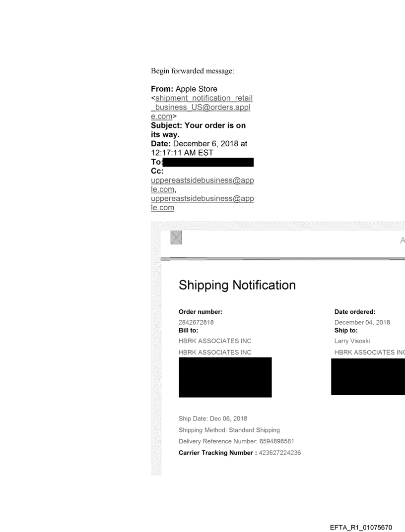This screenshot has width=405, height=532.
Task: Click the Shipping Notification heading
Action: tap(237, 285)
